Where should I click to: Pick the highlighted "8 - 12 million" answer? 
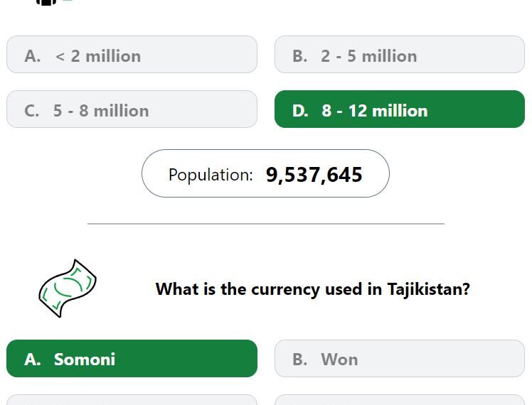tap(399, 109)
